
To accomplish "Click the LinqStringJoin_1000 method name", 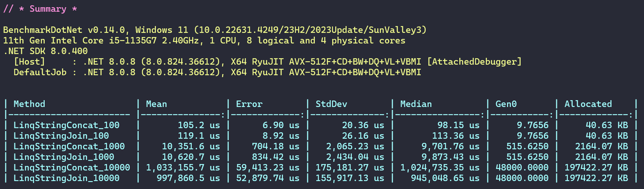I will click(x=64, y=157).
